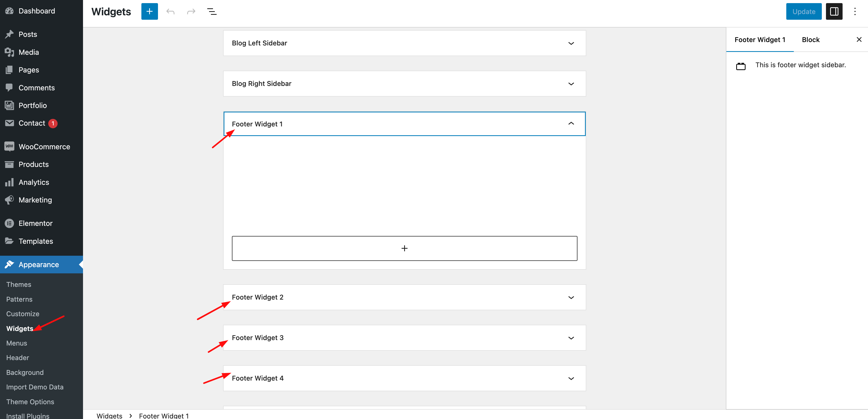Click the blue block inserter plus button
This screenshot has height=419, width=868.
pyautogui.click(x=149, y=11)
